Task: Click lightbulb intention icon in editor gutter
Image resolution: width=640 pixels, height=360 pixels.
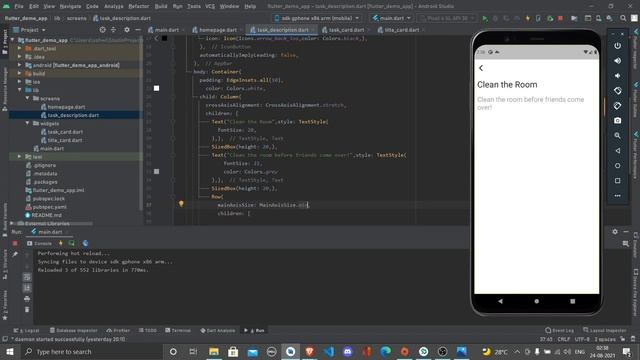Action: click(181, 204)
